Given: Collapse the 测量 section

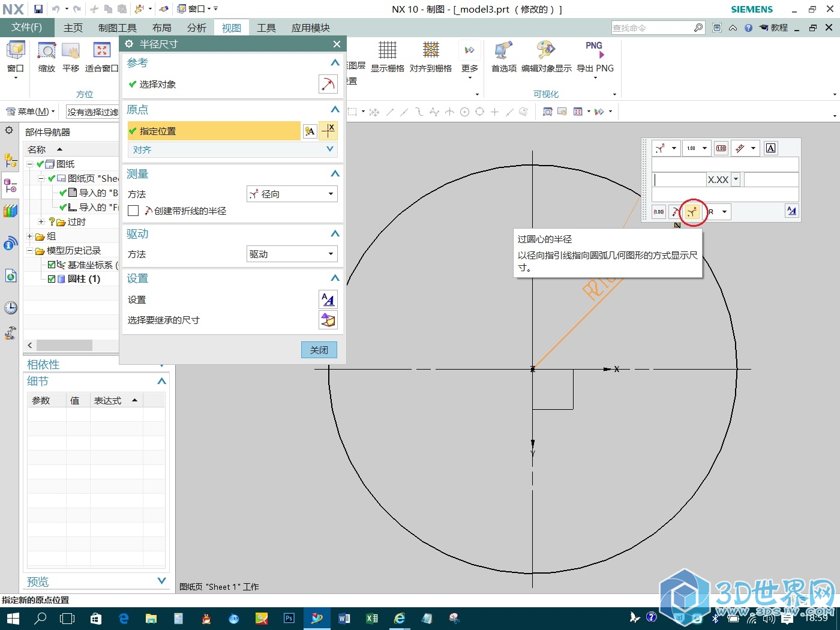Looking at the screenshot, I should click(x=335, y=173).
